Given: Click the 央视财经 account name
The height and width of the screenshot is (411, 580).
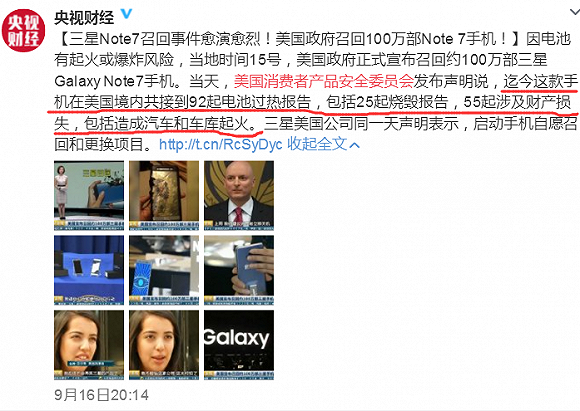Looking at the screenshot, I should 84,17.
